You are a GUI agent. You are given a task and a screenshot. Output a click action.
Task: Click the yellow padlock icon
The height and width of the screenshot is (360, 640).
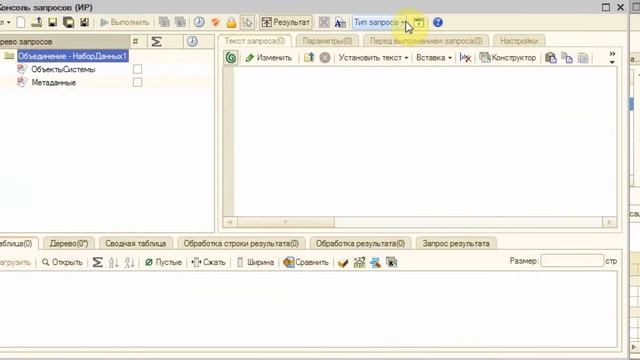tap(231, 22)
